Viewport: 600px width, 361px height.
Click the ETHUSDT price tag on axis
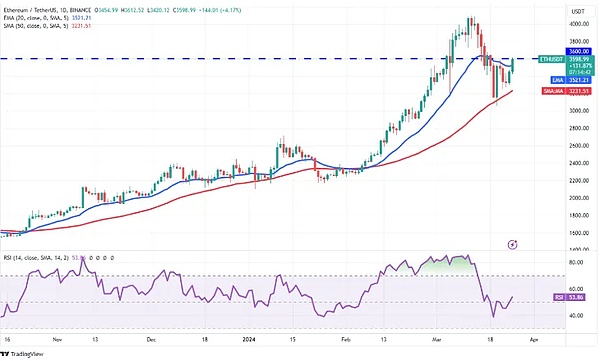click(x=551, y=59)
